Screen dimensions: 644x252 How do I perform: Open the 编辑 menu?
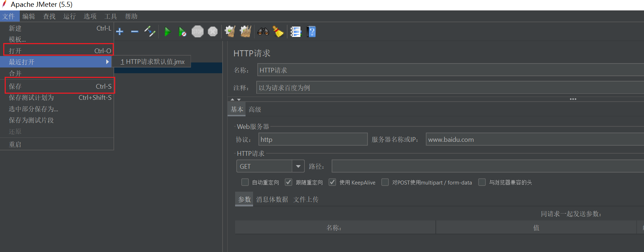click(29, 16)
